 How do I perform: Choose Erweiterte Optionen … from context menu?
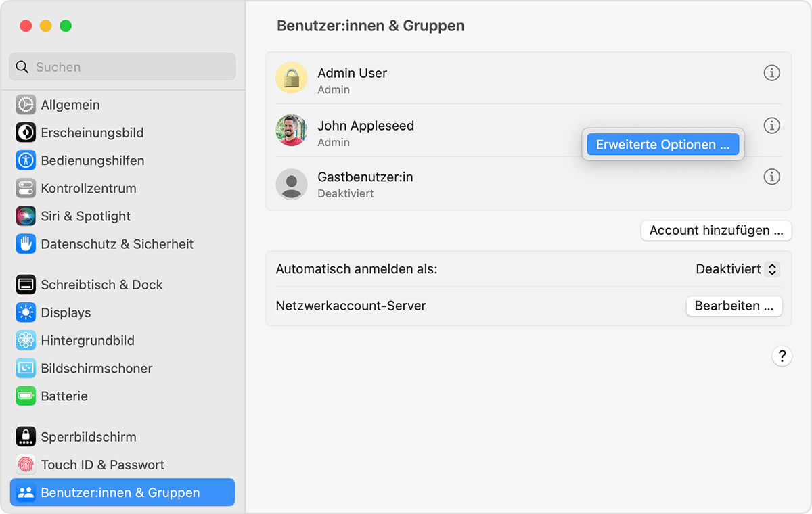[663, 145]
